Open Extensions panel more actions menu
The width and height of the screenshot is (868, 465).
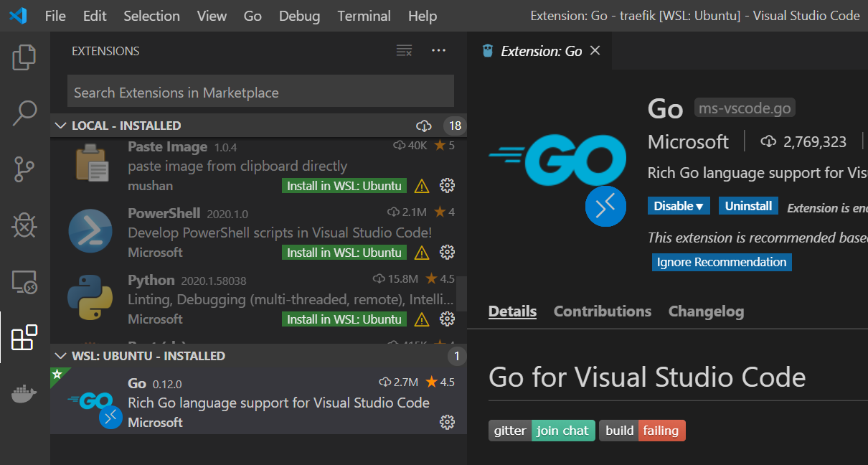[438, 51]
